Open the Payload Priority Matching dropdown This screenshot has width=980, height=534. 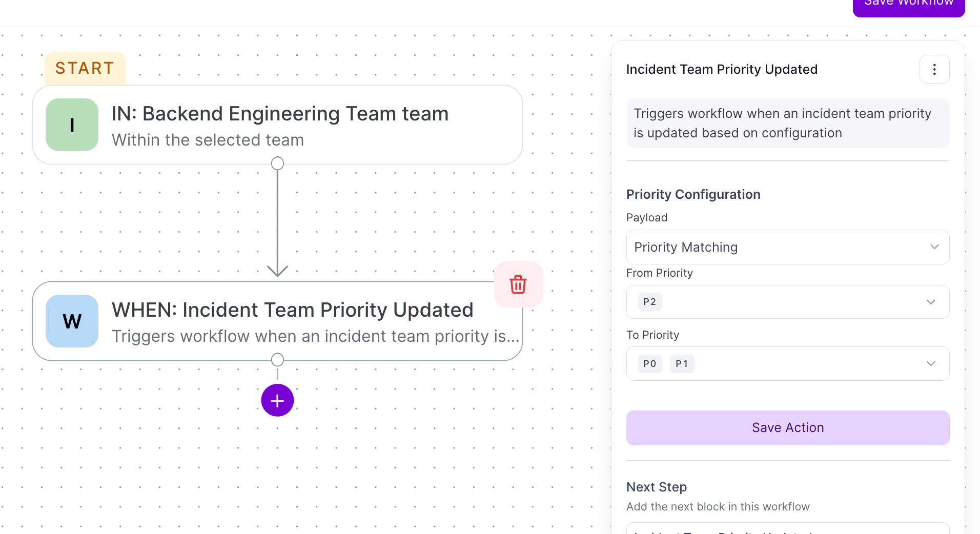click(x=788, y=247)
